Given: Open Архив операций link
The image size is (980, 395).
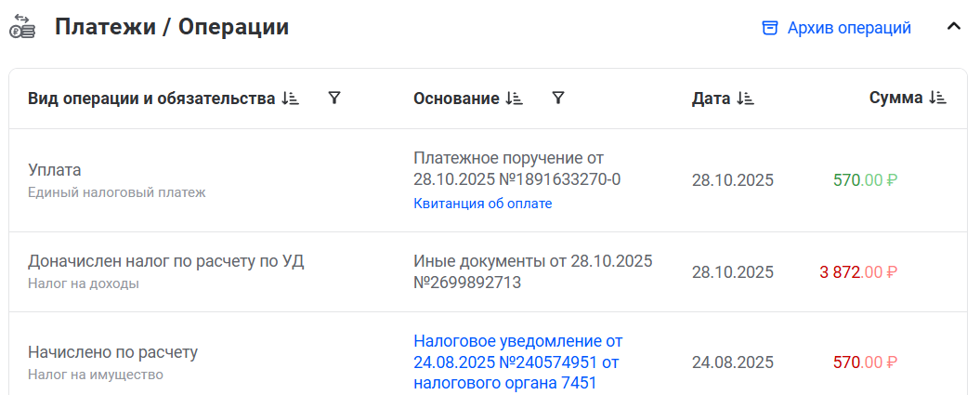Looking at the screenshot, I should click(x=849, y=28).
